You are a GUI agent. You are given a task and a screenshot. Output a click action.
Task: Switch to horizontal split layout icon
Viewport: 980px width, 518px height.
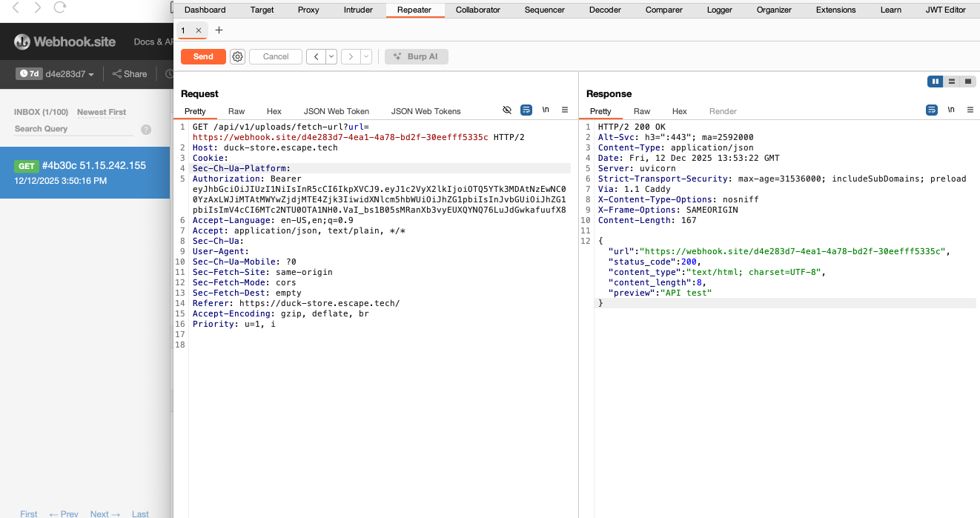952,82
